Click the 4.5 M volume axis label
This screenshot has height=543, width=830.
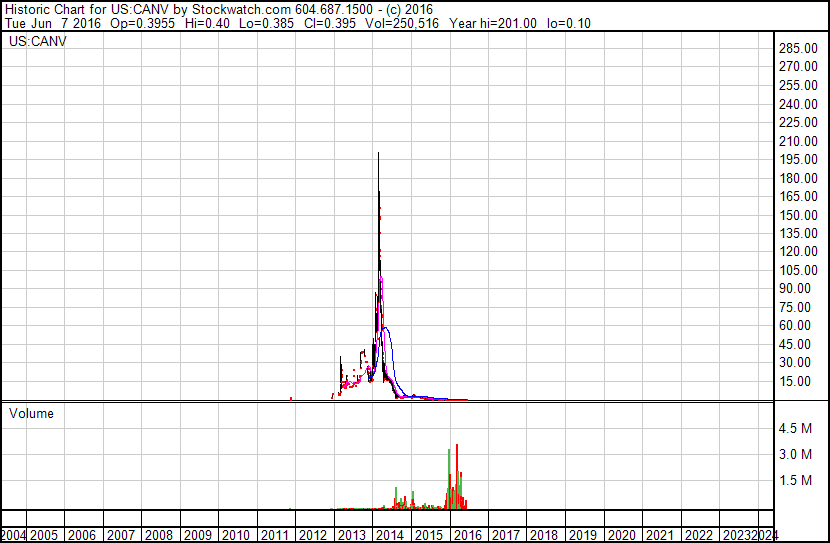(x=795, y=428)
